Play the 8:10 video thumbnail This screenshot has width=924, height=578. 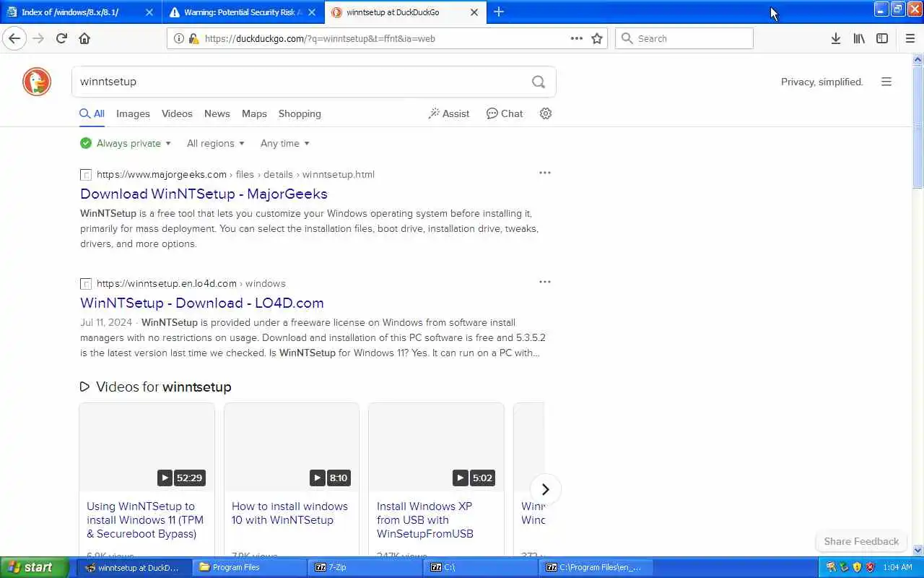(x=292, y=447)
